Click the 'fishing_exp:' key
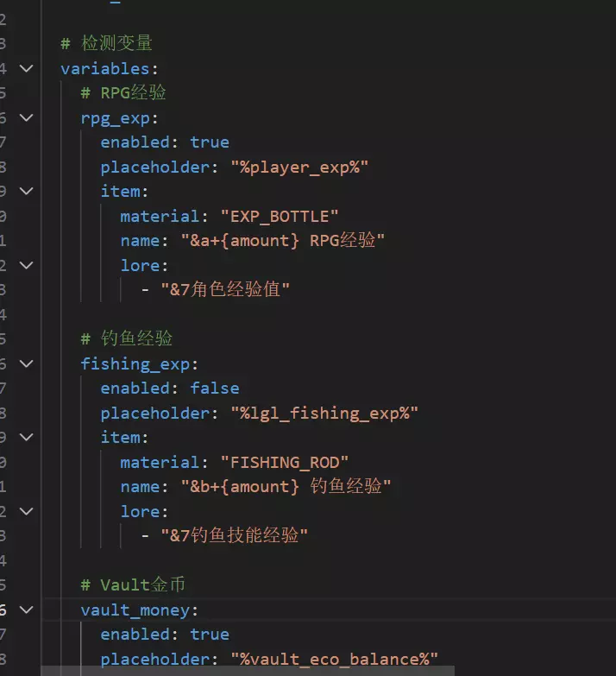Viewport: 616px width, 676px height. (x=139, y=364)
